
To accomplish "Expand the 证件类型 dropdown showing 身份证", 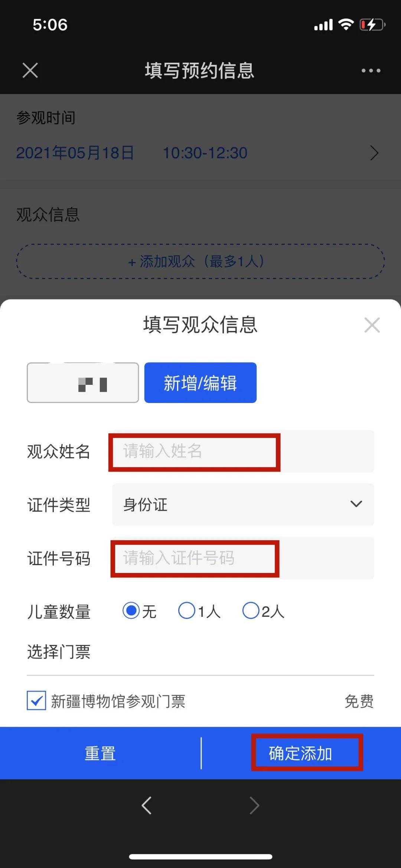I will tap(243, 504).
